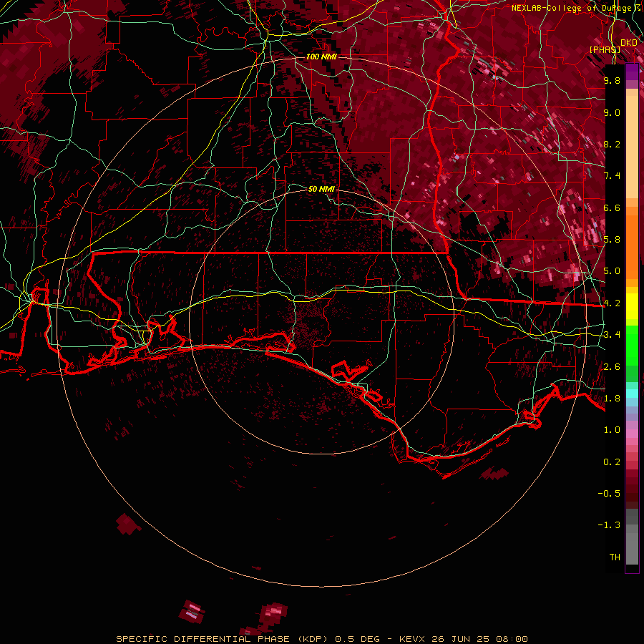Viewport: 644px width, 644px height.
Task: Click the KEVX radar site identifier
Action: pyautogui.click(x=413, y=639)
